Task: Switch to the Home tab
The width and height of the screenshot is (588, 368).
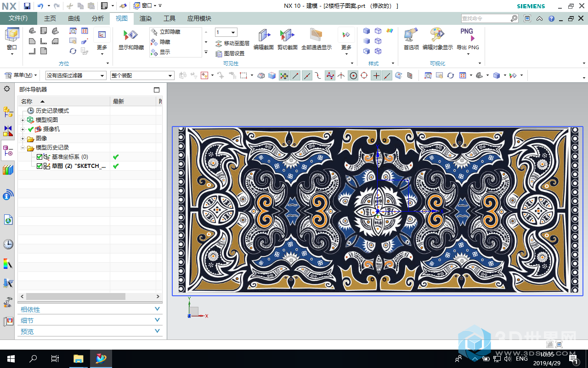Action: click(x=50, y=18)
